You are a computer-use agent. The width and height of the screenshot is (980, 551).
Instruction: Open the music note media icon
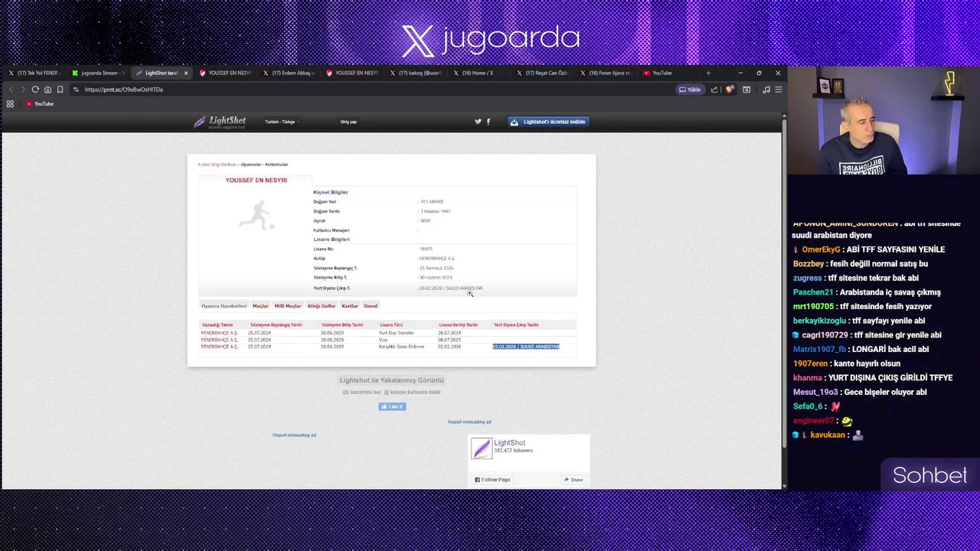click(x=766, y=90)
